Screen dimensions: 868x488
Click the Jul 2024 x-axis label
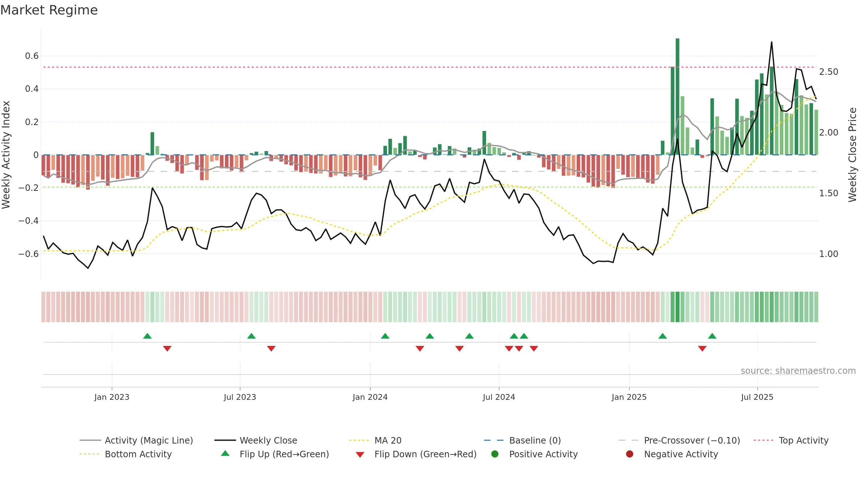point(499,397)
